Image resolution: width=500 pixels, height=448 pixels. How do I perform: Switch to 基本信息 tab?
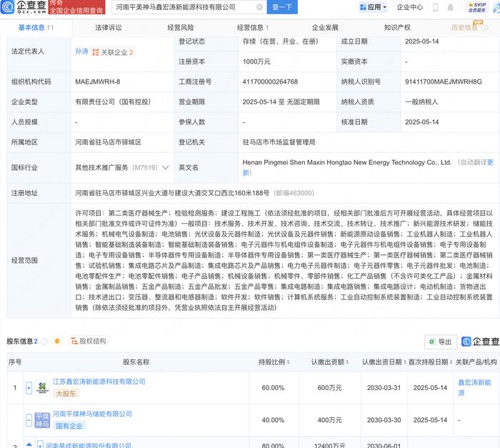click(36, 28)
